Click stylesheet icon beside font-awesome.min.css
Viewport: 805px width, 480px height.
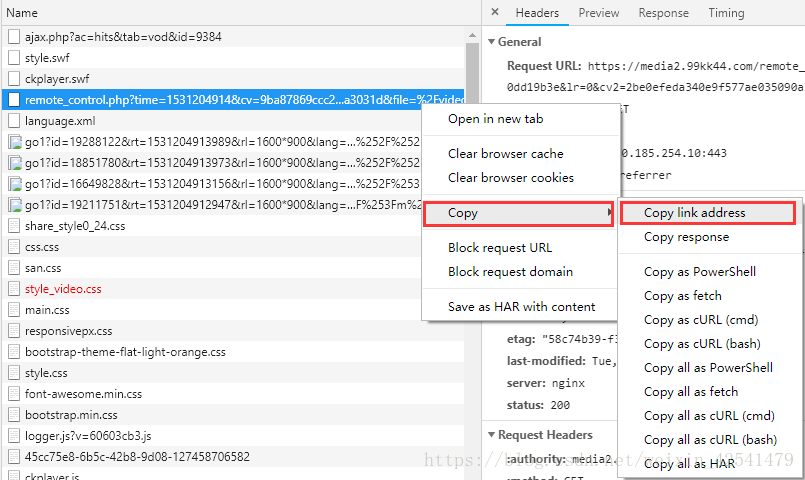[x=14, y=394]
